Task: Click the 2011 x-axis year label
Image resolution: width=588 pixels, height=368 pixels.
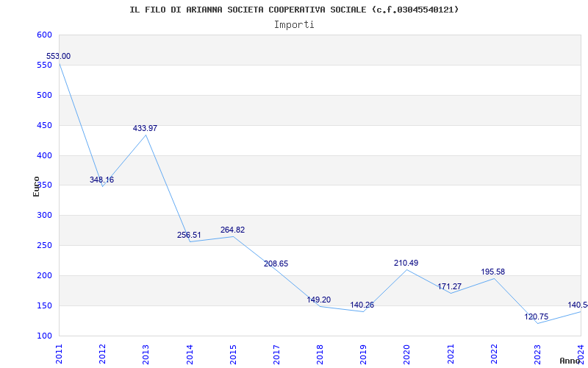Action: (x=60, y=354)
